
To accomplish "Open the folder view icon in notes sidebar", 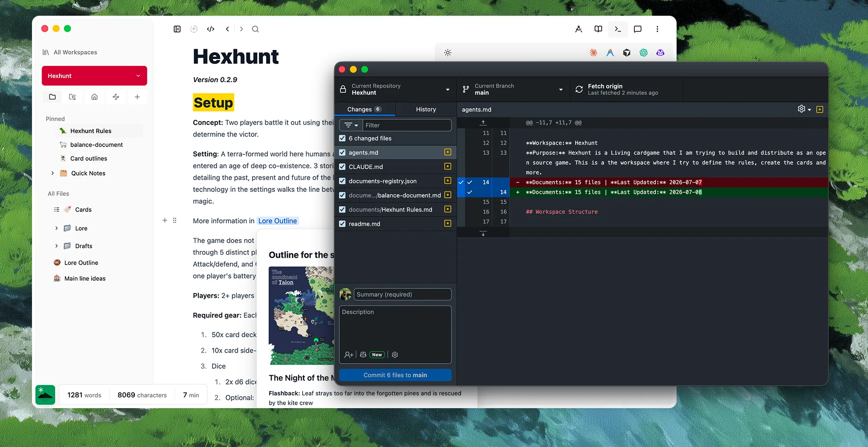I will (53, 97).
